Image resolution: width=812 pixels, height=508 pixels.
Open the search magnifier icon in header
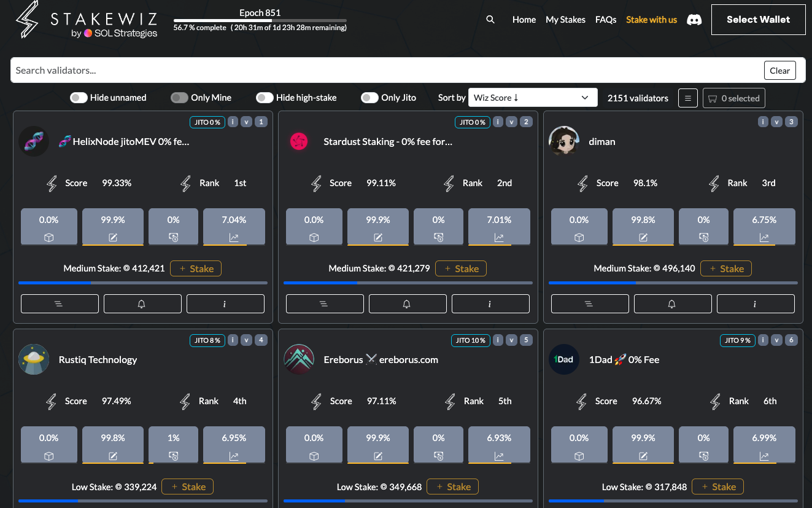pyautogui.click(x=490, y=20)
